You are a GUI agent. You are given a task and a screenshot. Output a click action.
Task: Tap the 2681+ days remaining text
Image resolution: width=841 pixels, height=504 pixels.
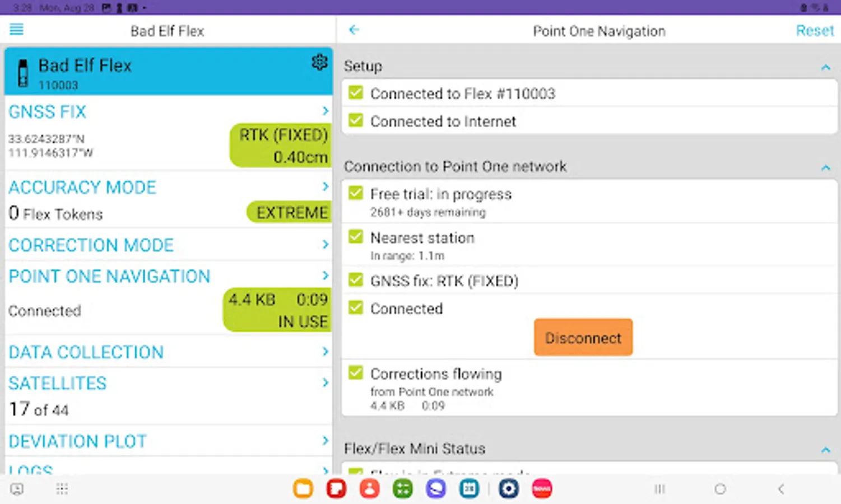pos(428,212)
